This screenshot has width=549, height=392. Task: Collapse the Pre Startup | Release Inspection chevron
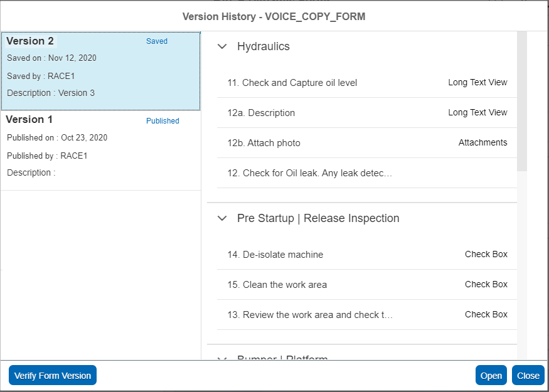(x=221, y=218)
